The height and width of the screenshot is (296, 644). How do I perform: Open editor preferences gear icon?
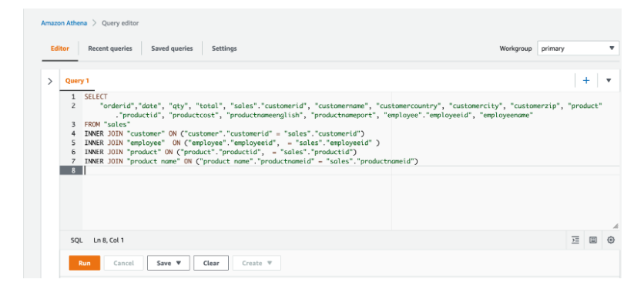click(x=611, y=240)
